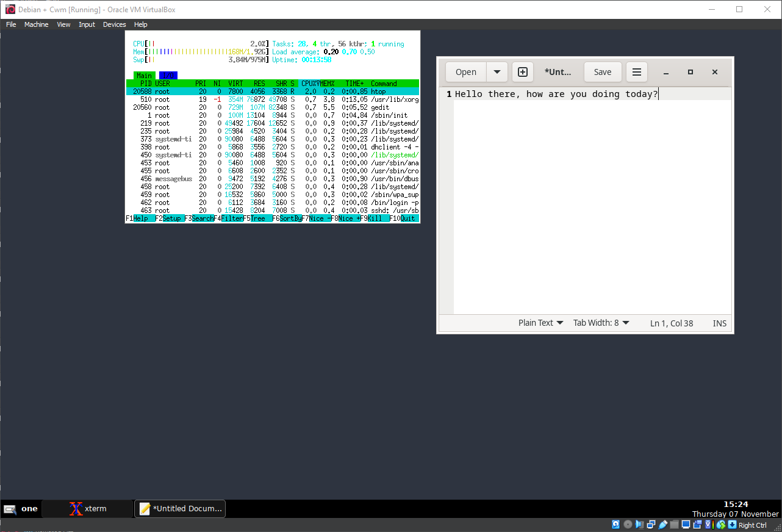Click VirtualBox optical disc status icon
This screenshot has height=532, width=782.
628,525
